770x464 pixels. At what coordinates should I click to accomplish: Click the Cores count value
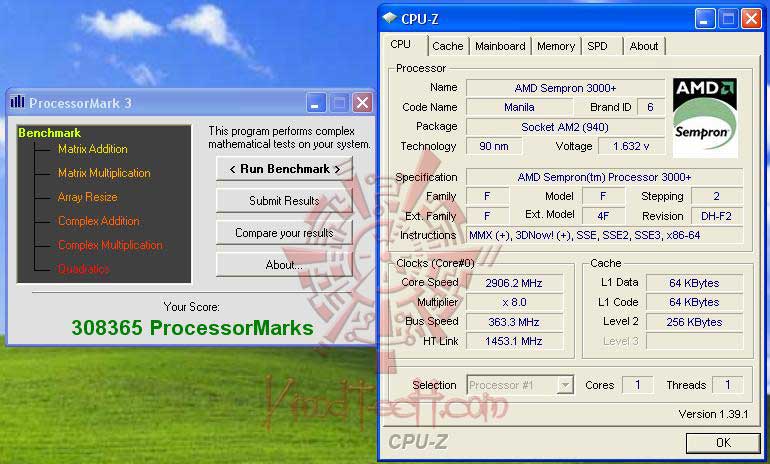(637, 385)
